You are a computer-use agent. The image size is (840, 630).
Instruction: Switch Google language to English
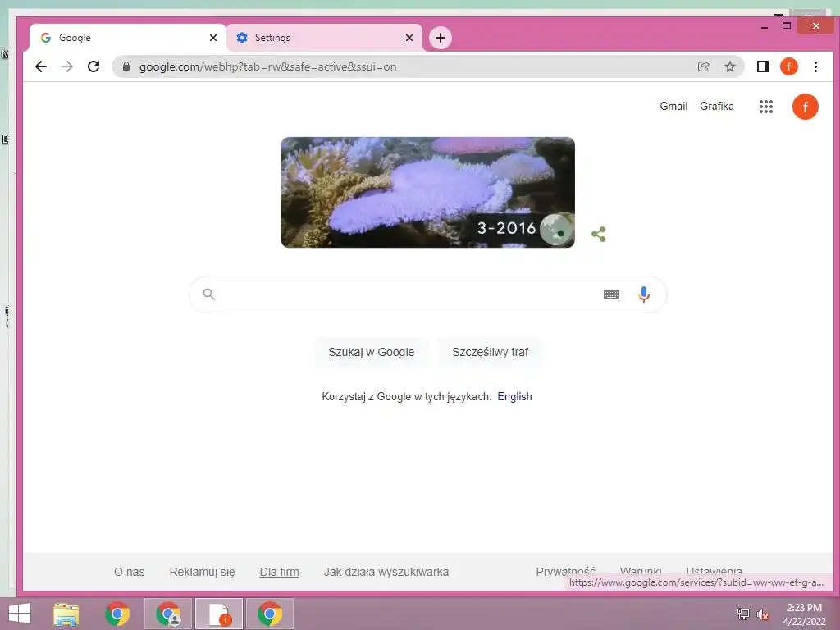pyautogui.click(x=514, y=396)
